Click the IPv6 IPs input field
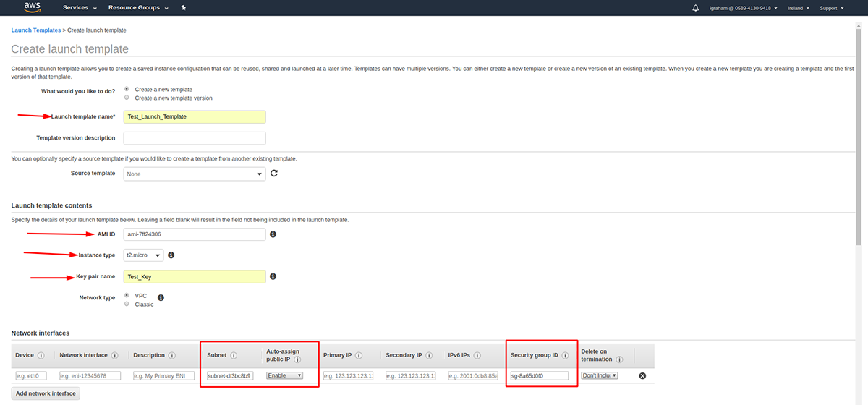Screen dimensions: 868x405 tap(473, 375)
